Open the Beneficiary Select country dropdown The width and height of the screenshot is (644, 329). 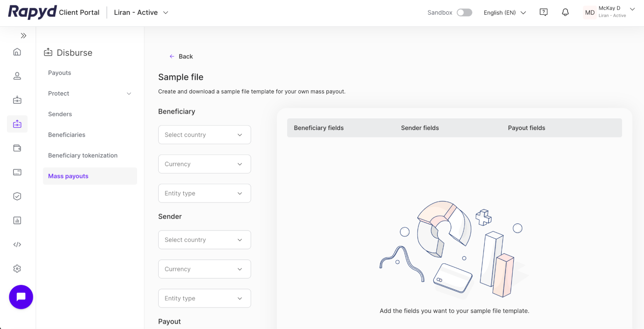pos(204,135)
